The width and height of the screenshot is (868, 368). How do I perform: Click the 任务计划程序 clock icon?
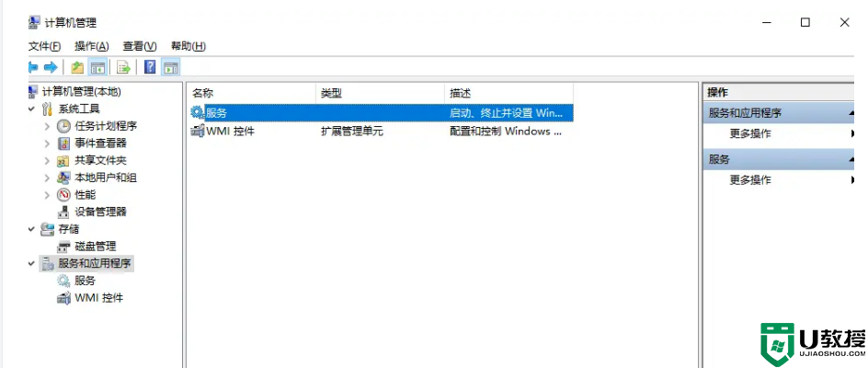(x=64, y=126)
